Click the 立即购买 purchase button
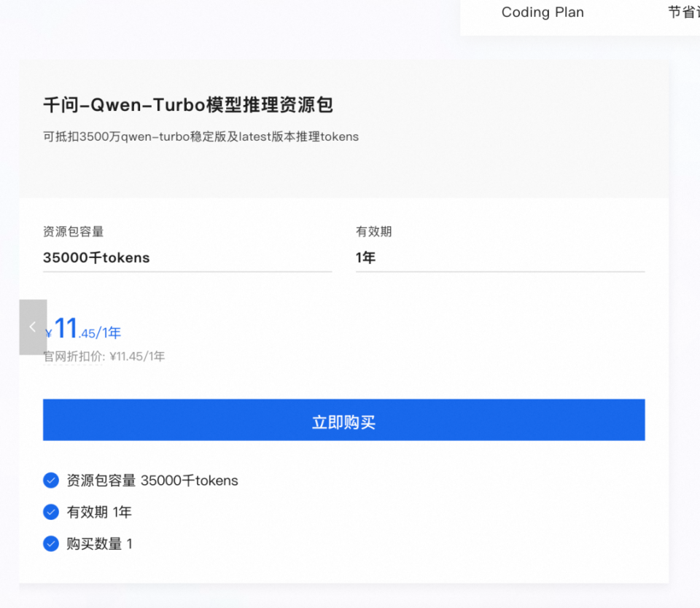The width and height of the screenshot is (700, 608). click(343, 419)
